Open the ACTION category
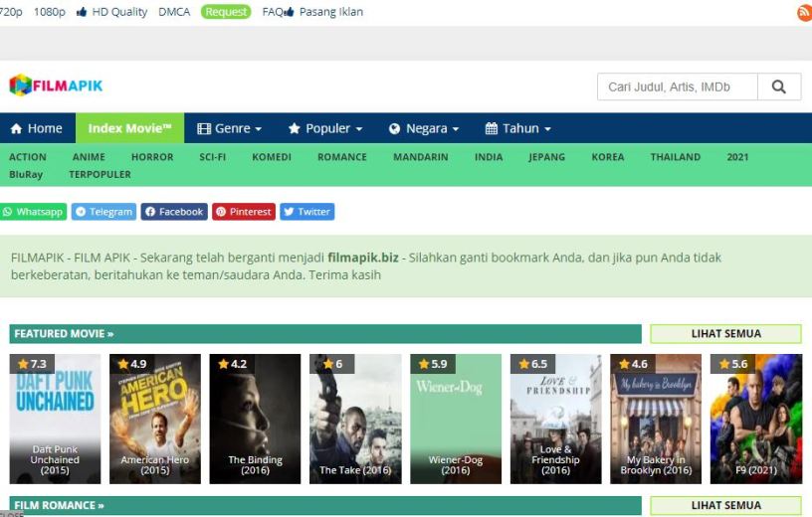The height and width of the screenshot is (517, 812). pos(28,157)
